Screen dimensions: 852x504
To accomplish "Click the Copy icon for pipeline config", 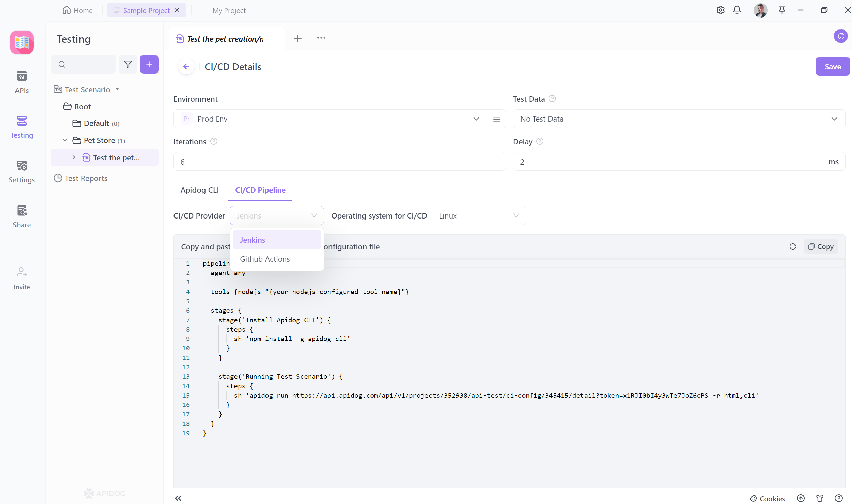I will pos(821,246).
